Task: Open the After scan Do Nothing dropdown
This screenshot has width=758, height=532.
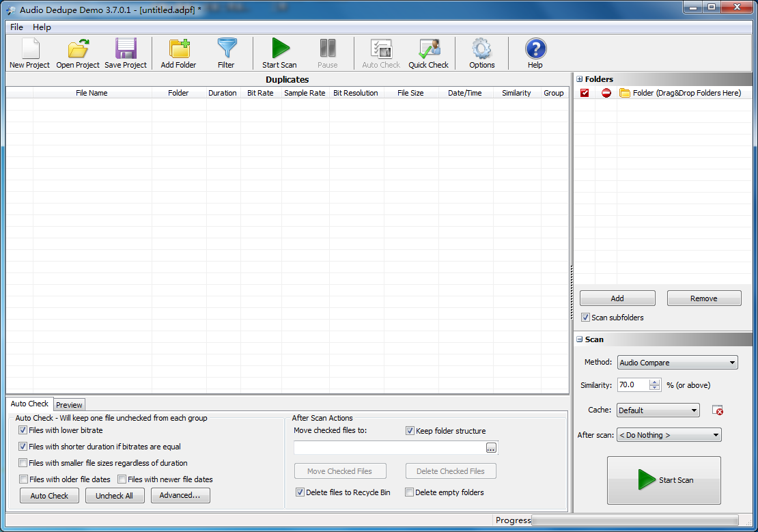Action: pyautogui.click(x=669, y=435)
